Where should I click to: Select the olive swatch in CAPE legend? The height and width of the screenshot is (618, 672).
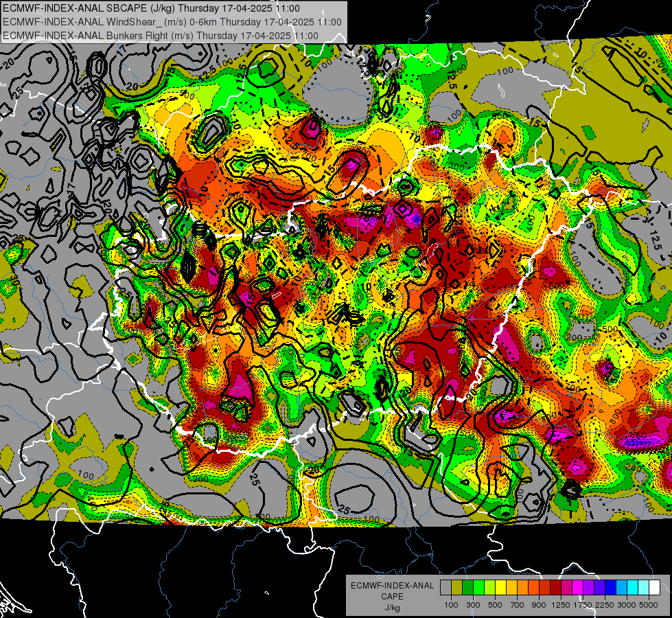[457, 588]
